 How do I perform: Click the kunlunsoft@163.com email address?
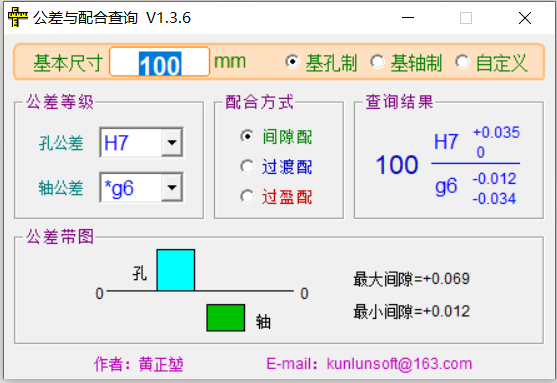(399, 364)
